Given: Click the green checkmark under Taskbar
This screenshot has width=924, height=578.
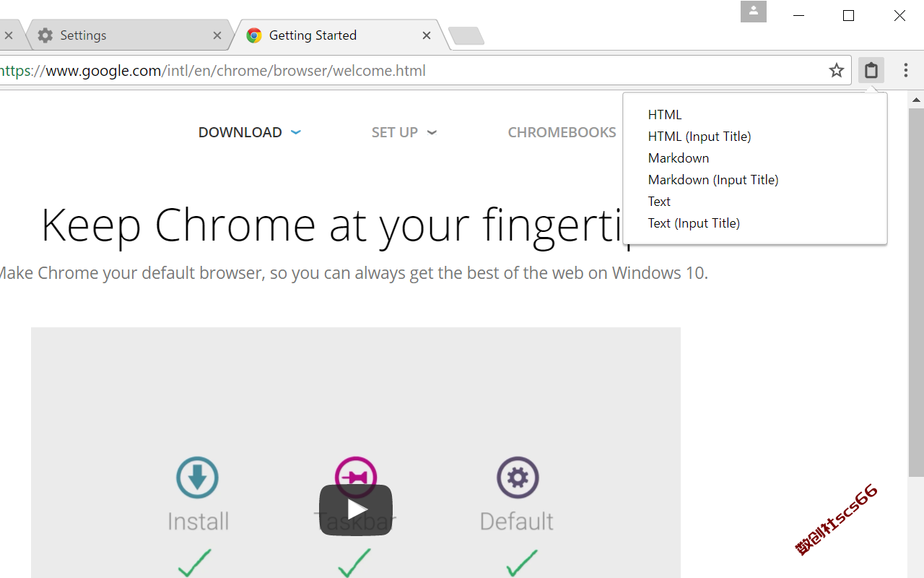Looking at the screenshot, I should (354, 563).
